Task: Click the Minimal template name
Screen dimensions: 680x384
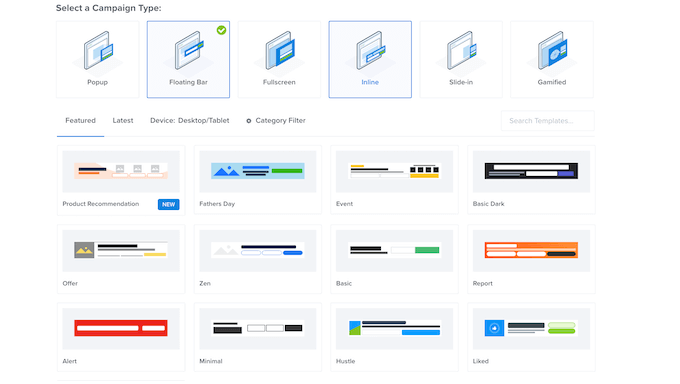Action: pyautogui.click(x=211, y=361)
